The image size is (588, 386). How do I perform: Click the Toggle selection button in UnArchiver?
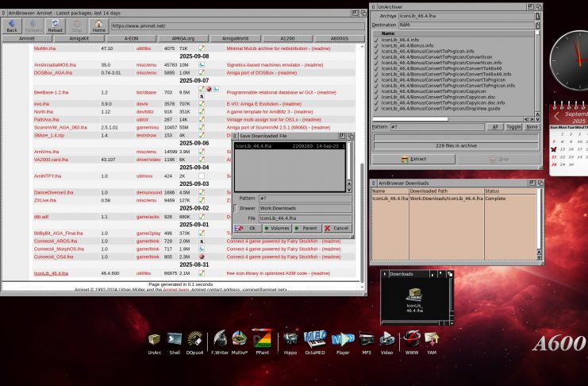(513, 127)
